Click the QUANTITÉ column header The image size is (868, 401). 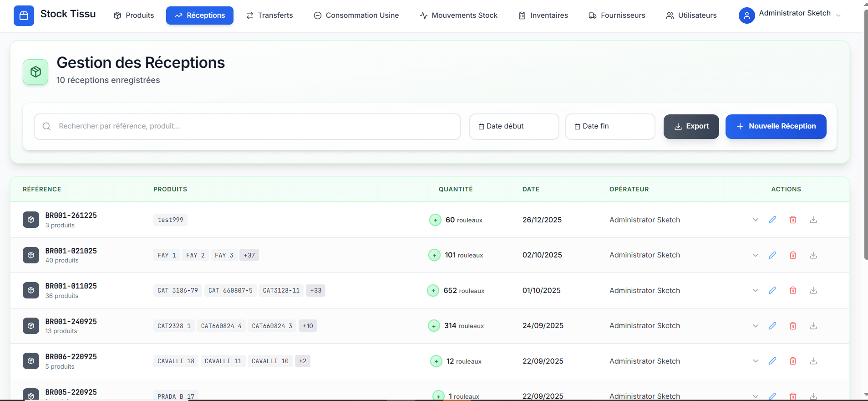456,189
